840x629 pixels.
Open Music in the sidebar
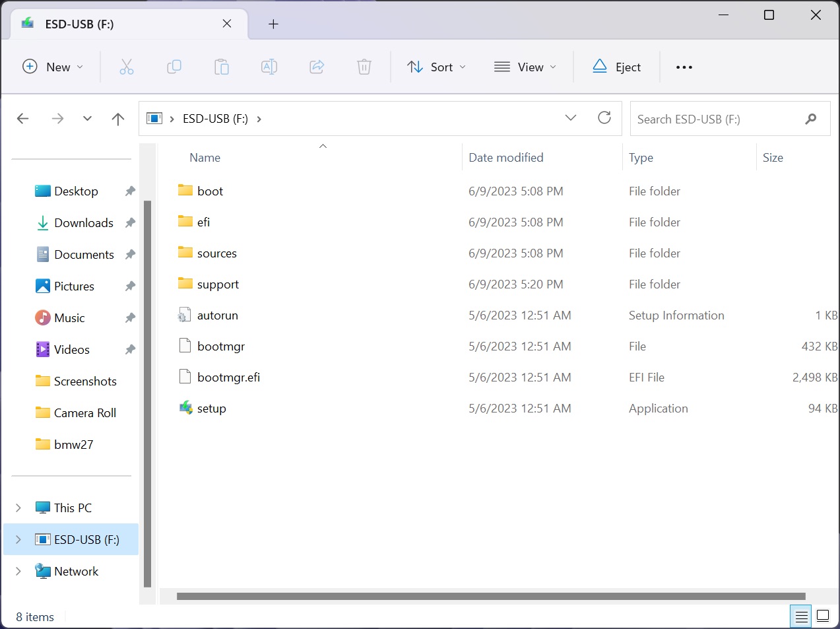tap(69, 318)
